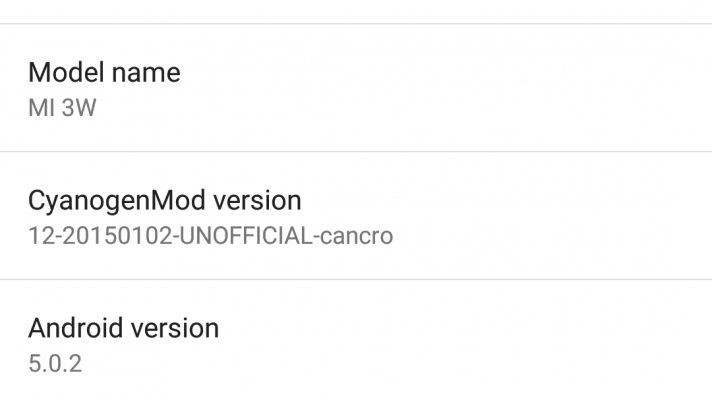Image resolution: width=712 pixels, height=400 pixels.
Task: Select the "CyanogenMod version" title label
Action: 165,200
